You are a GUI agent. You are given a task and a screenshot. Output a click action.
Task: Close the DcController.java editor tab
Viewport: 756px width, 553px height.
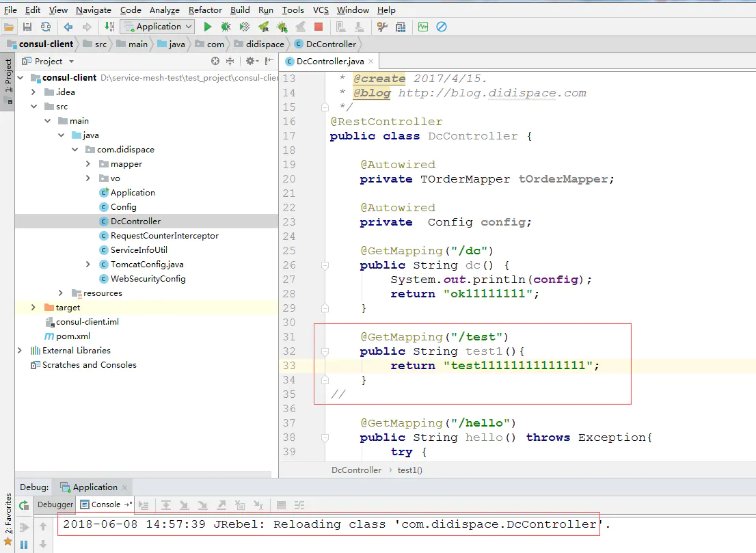tap(369, 61)
